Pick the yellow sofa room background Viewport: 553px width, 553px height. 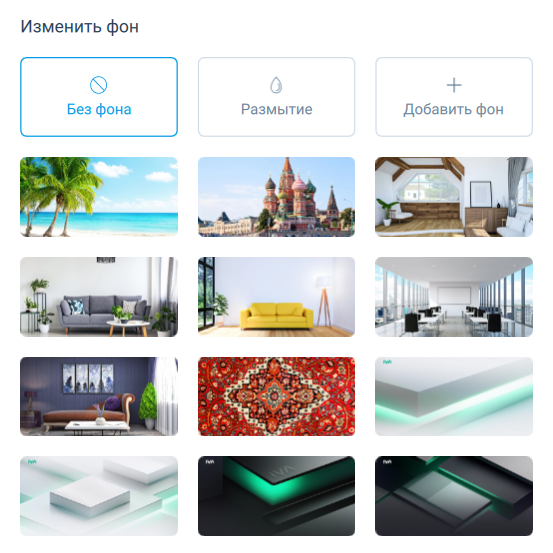276,297
